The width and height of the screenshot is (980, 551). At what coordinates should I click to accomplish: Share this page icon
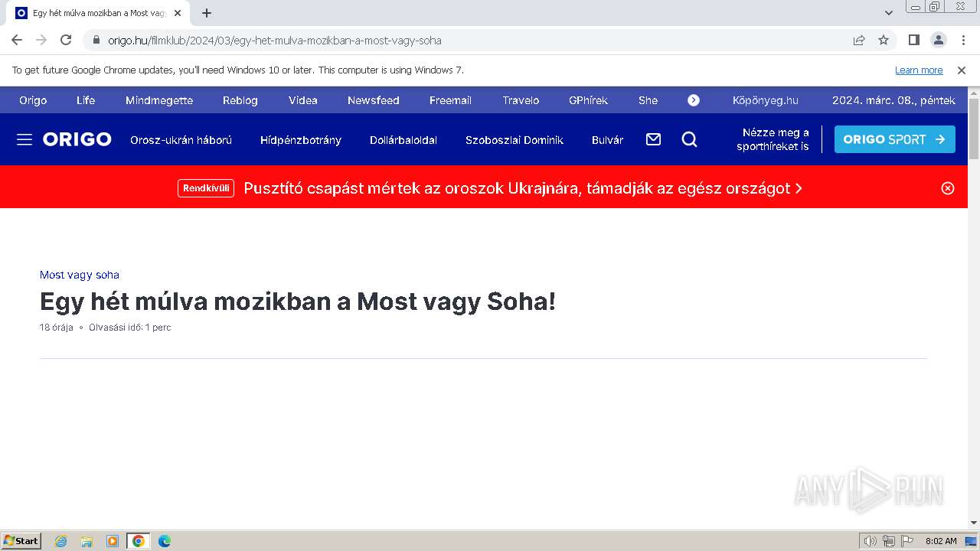[859, 40]
